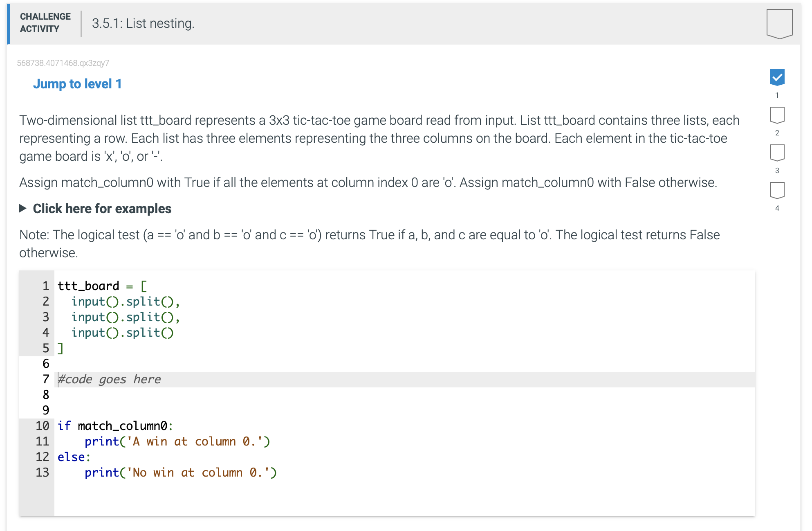Viewport: 812px width, 531px height.
Task: Click the highlighted line 7 comment
Action: point(108,379)
